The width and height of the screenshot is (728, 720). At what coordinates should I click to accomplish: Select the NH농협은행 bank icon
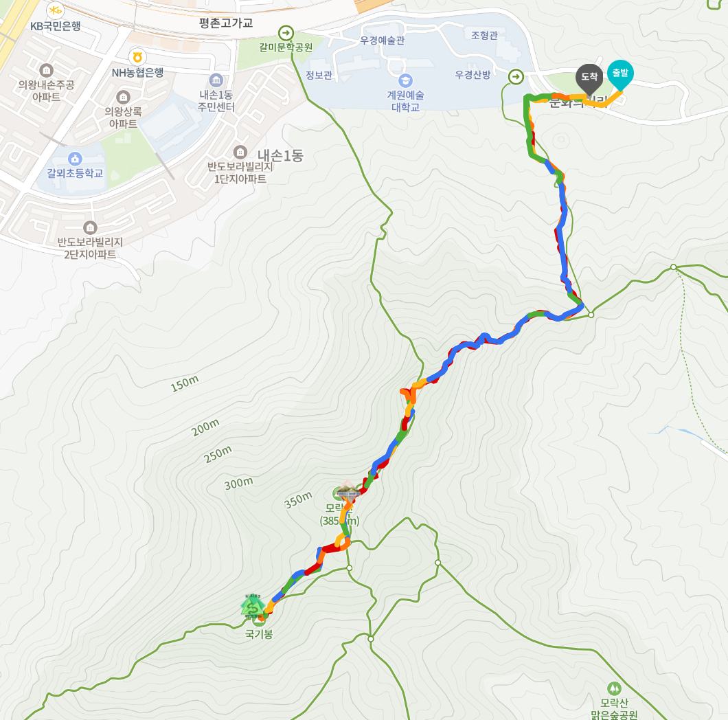[x=137, y=58]
